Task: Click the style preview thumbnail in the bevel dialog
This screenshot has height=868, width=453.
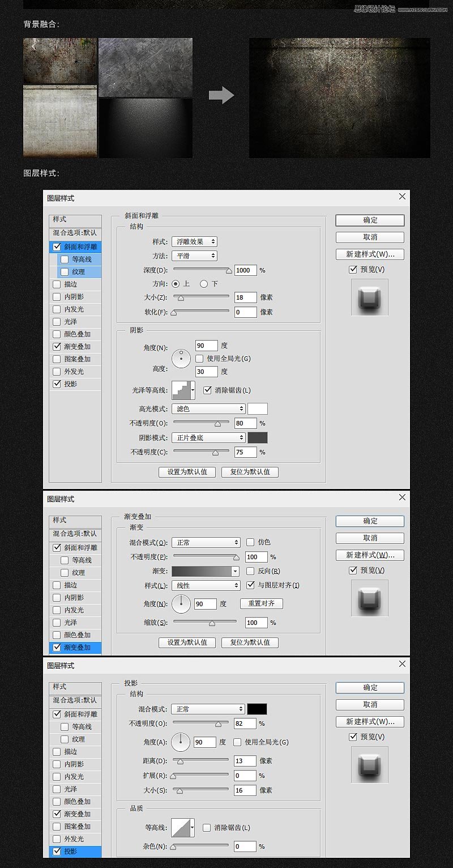Action: click(369, 297)
